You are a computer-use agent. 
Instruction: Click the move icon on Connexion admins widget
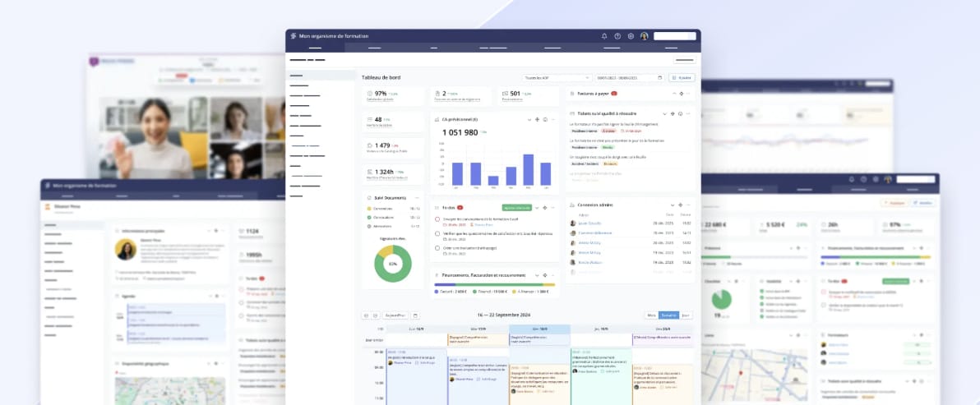(681, 205)
